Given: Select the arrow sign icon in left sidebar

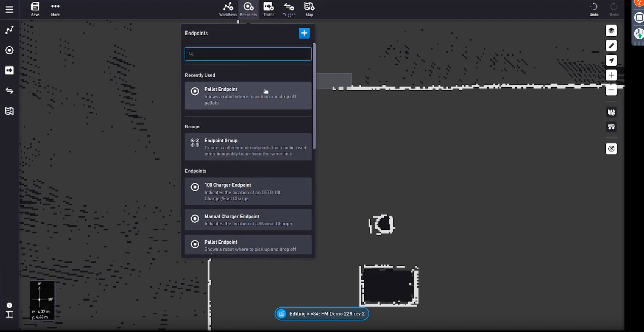Looking at the screenshot, I should (x=9, y=70).
